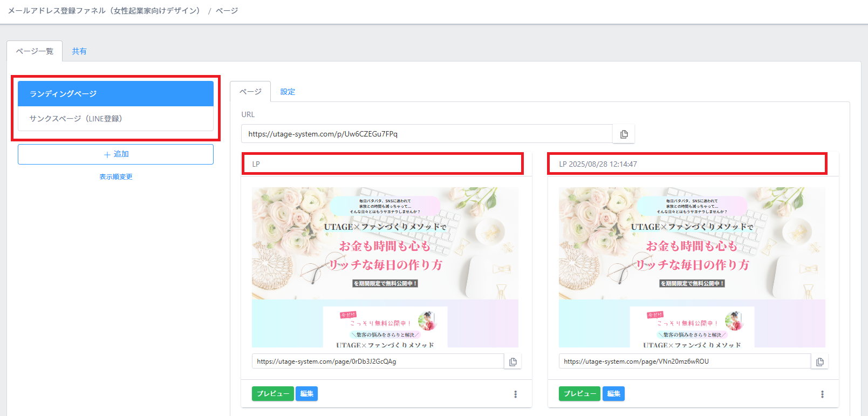Click the LP card title text
The height and width of the screenshot is (416, 868).
[x=256, y=164]
